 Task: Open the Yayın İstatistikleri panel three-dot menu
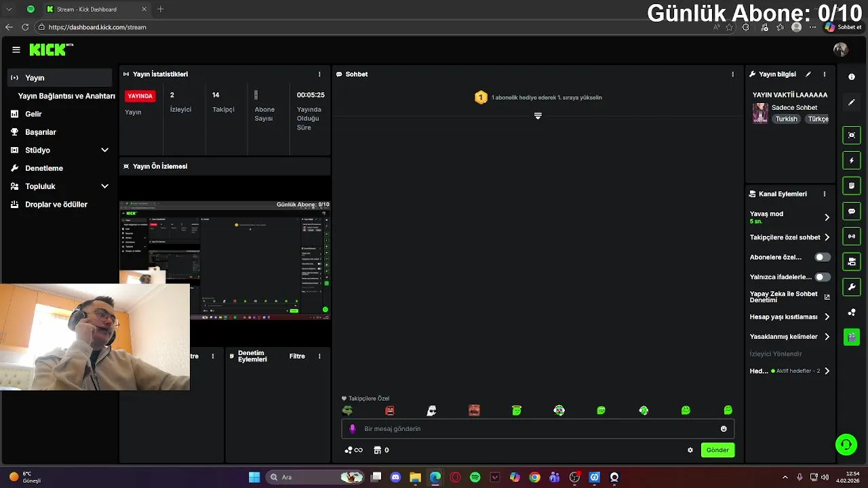click(319, 75)
